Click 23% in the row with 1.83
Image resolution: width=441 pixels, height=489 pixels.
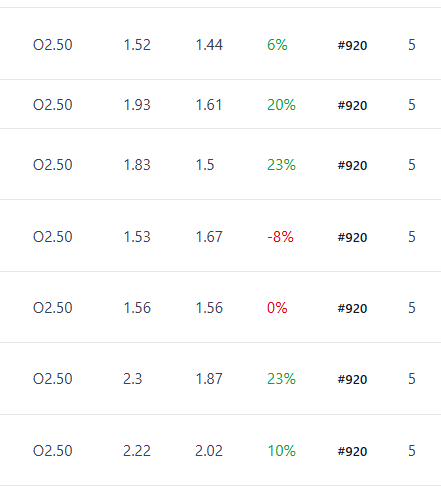[281, 165]
